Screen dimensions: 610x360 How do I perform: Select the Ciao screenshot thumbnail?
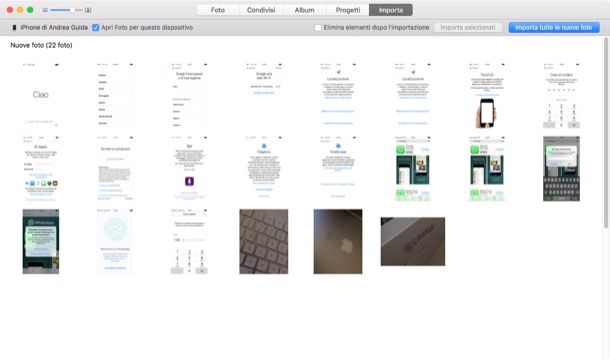click(x=41, y=95)
